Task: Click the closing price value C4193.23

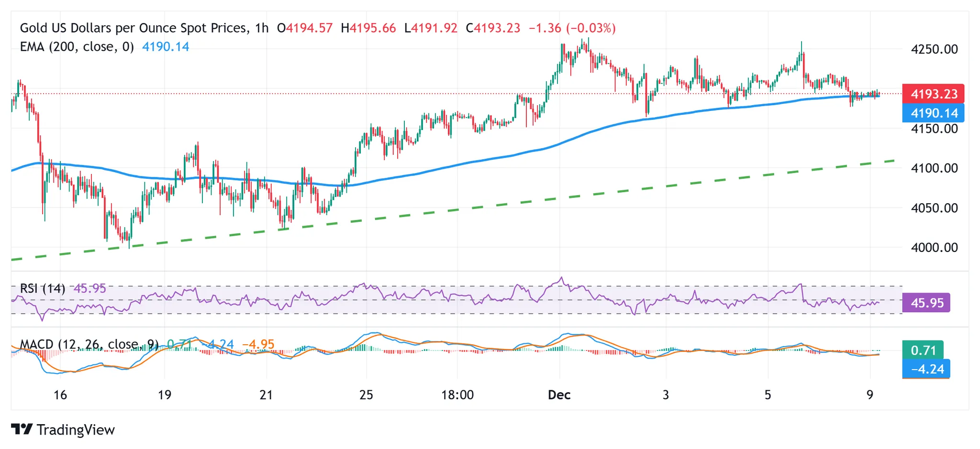Action: [x=493, y=28]
